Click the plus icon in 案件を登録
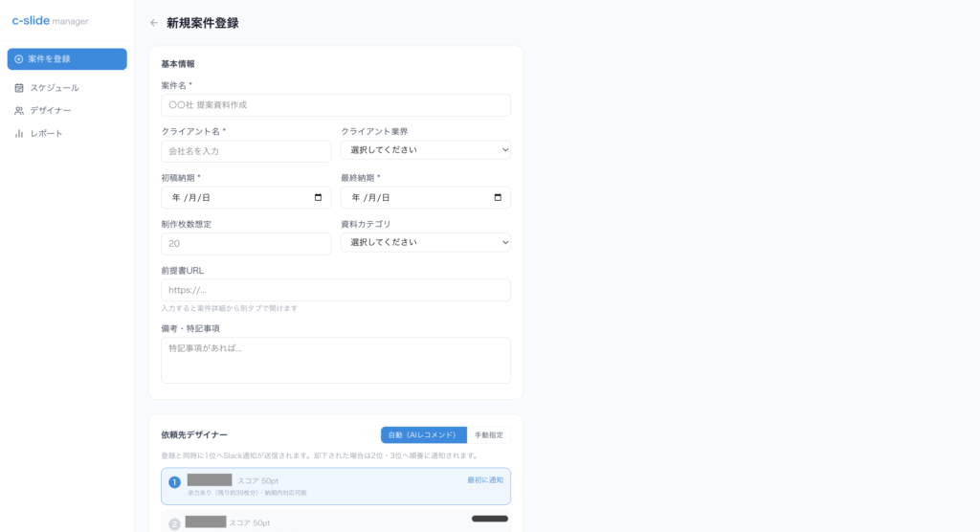980x532 pixels. click(19, 59)
